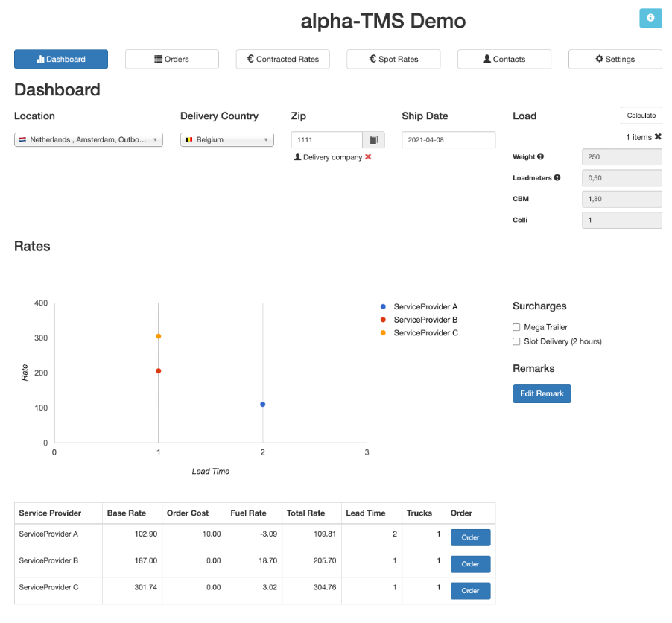Click Edit Remark under Remarks
672x623 pixels.
click(542, 393)
